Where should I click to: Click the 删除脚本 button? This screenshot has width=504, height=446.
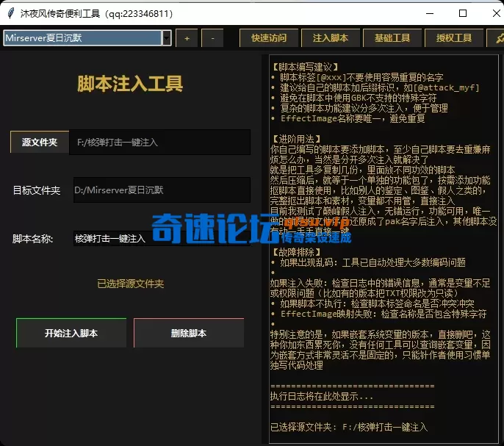click(189, 333)
